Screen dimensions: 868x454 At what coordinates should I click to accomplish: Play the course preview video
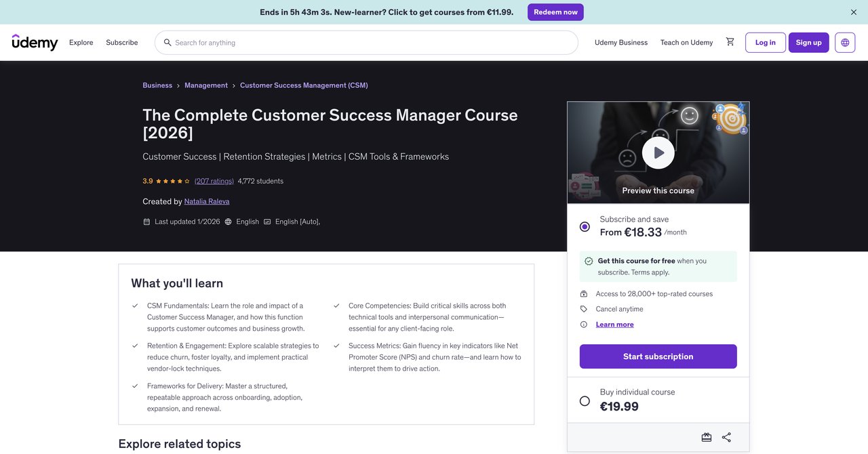click(x=658, y=152)
